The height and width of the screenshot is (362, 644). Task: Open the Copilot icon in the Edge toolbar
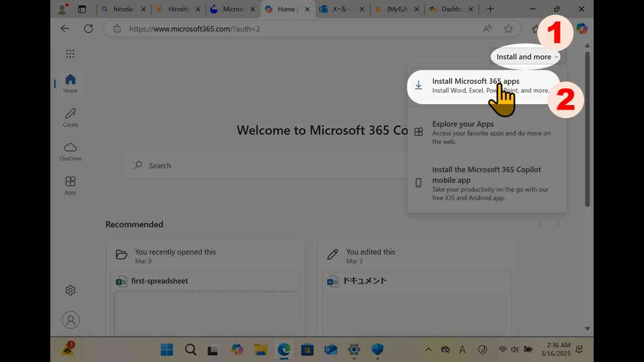582,29
